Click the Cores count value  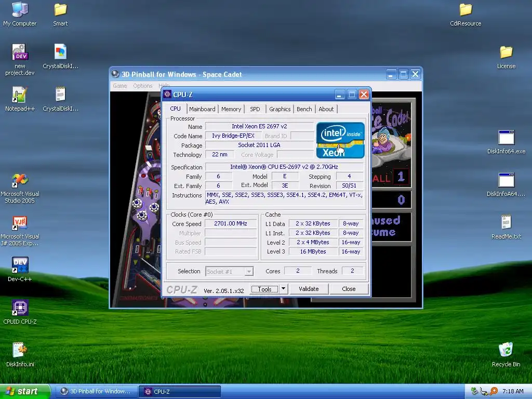click(298, 271)
